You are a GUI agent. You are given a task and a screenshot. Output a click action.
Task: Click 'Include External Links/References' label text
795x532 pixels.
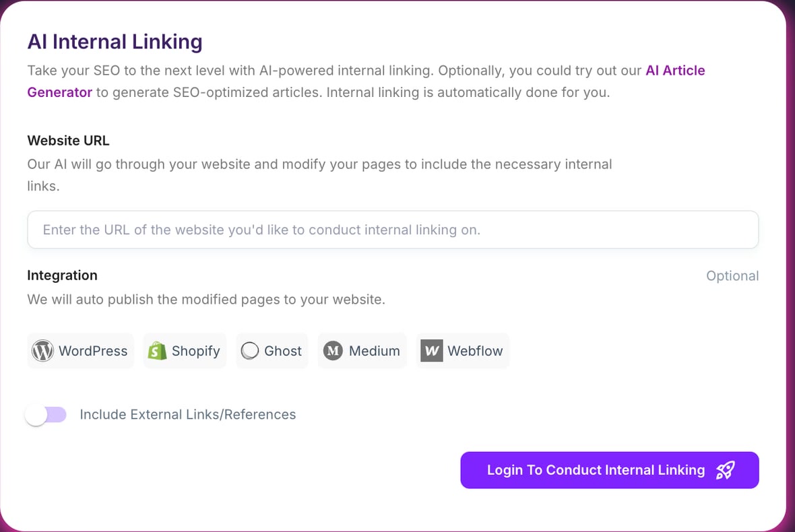click(x=188, y=414)
